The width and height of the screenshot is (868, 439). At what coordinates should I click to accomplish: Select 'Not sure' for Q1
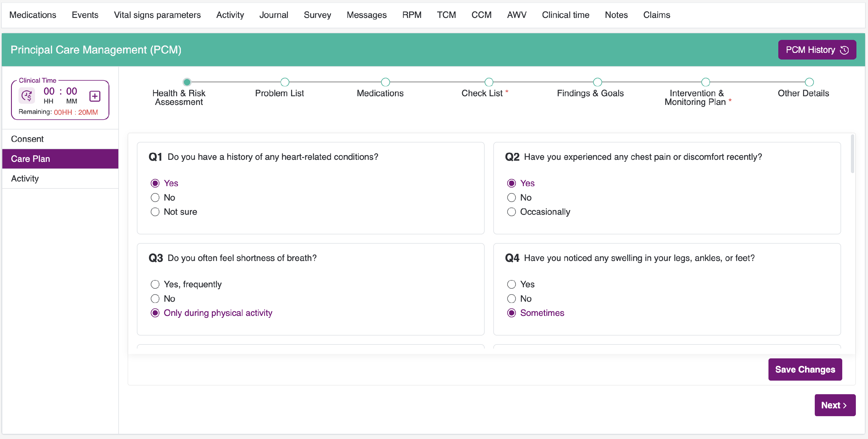coord(155,212)
